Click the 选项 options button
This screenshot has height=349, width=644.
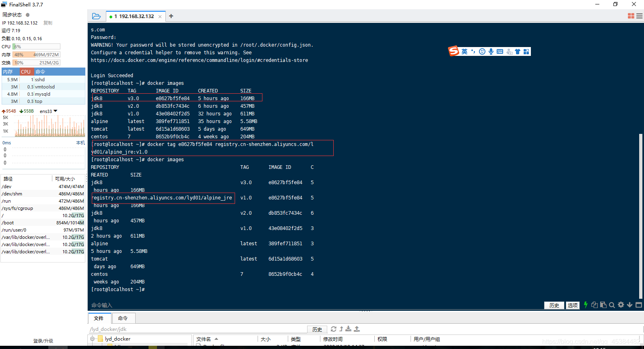[573, 305]
